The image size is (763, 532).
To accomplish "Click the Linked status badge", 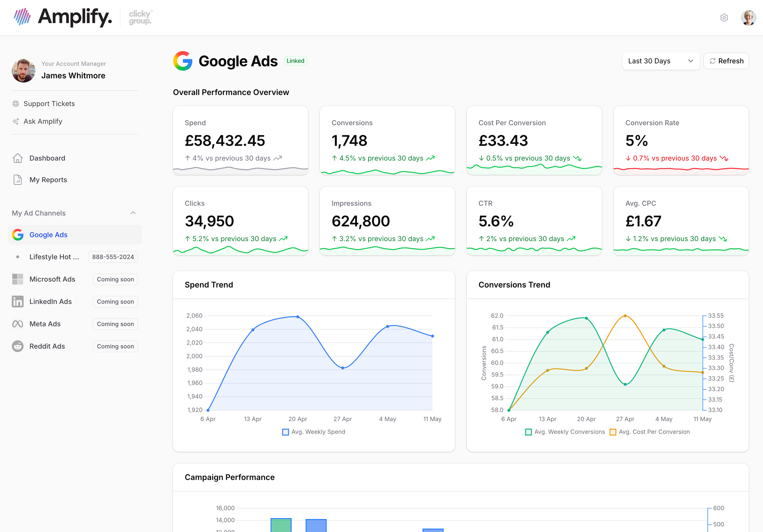I will pyautogui.click(x=295, y=61).
